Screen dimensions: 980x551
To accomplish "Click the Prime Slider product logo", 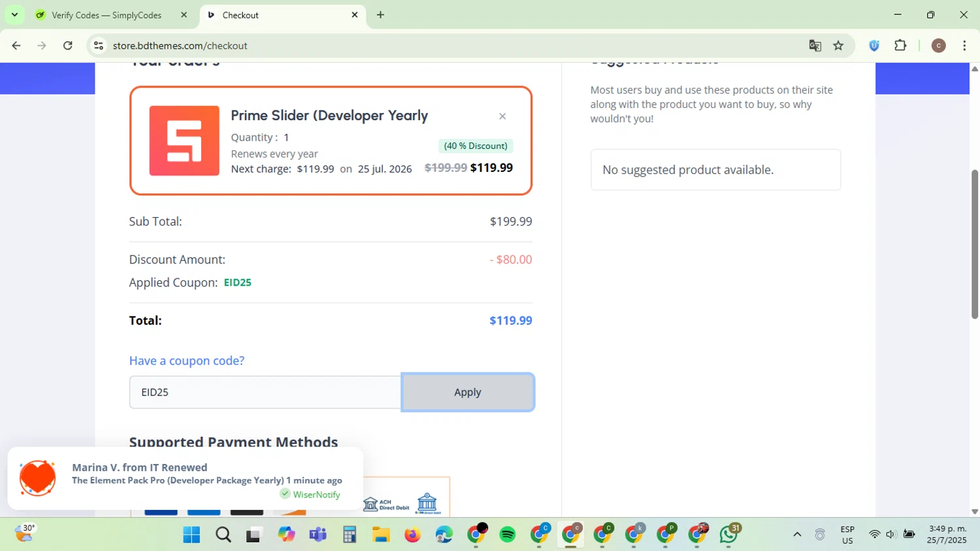I will 184,141.
